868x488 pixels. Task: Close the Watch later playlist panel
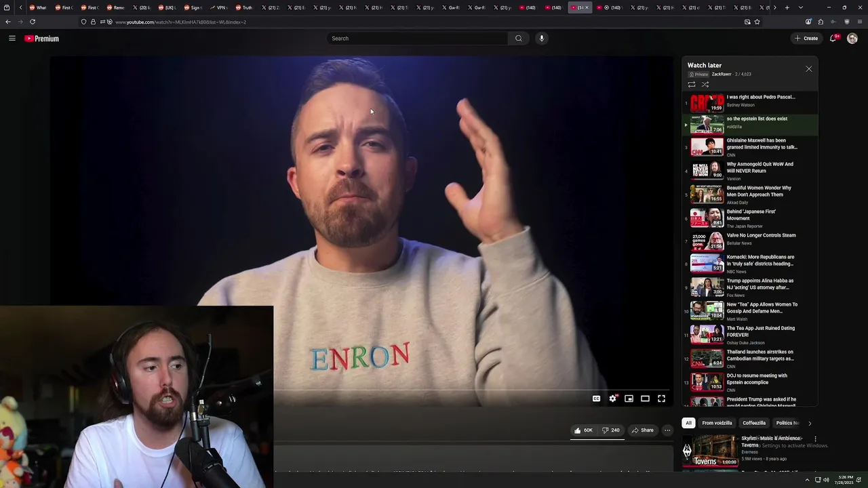pyautogui.click(x=808, y=69)
